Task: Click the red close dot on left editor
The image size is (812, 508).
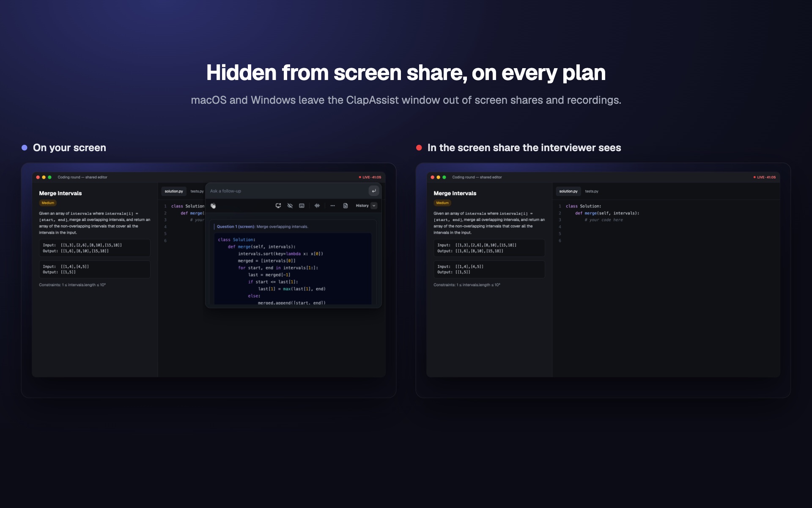Action: (x=38, y=177)
